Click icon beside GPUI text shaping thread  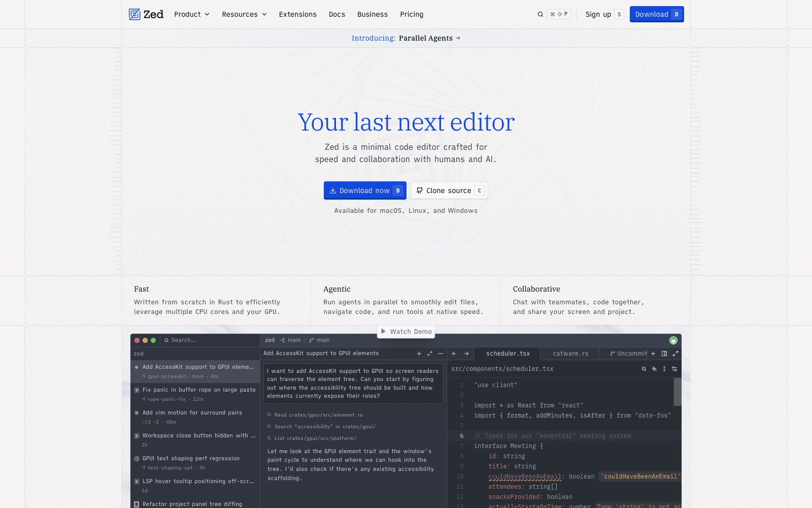(x=137, y=459)
